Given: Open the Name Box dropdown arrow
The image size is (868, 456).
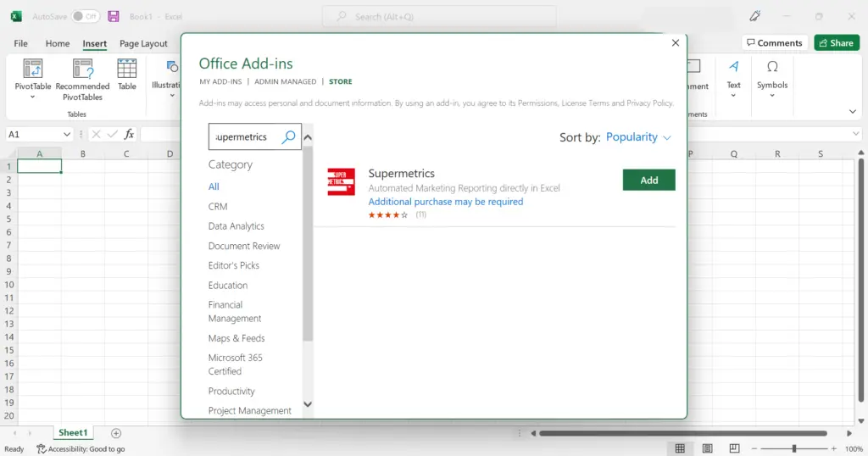Looking at the screenshot, I should 66,135.
